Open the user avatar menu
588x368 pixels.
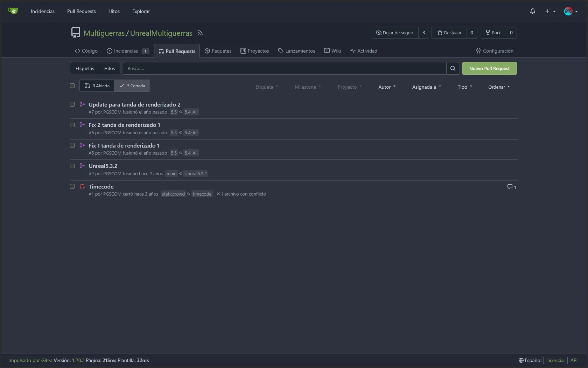[570, 11]
